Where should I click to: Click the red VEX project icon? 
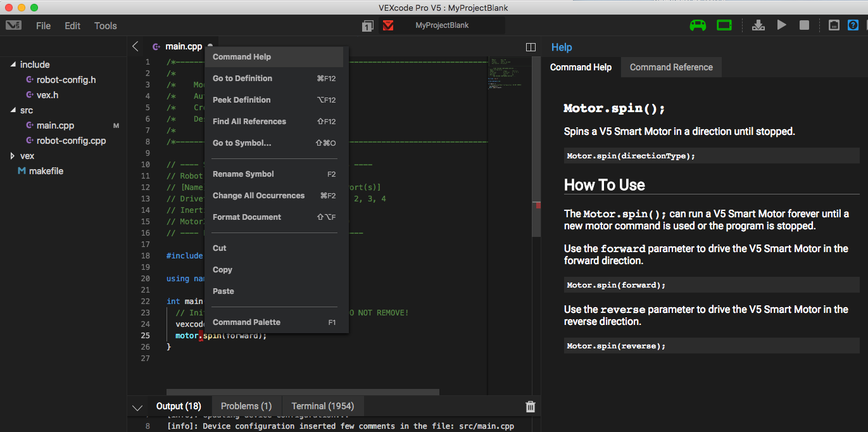pos(388,25)
